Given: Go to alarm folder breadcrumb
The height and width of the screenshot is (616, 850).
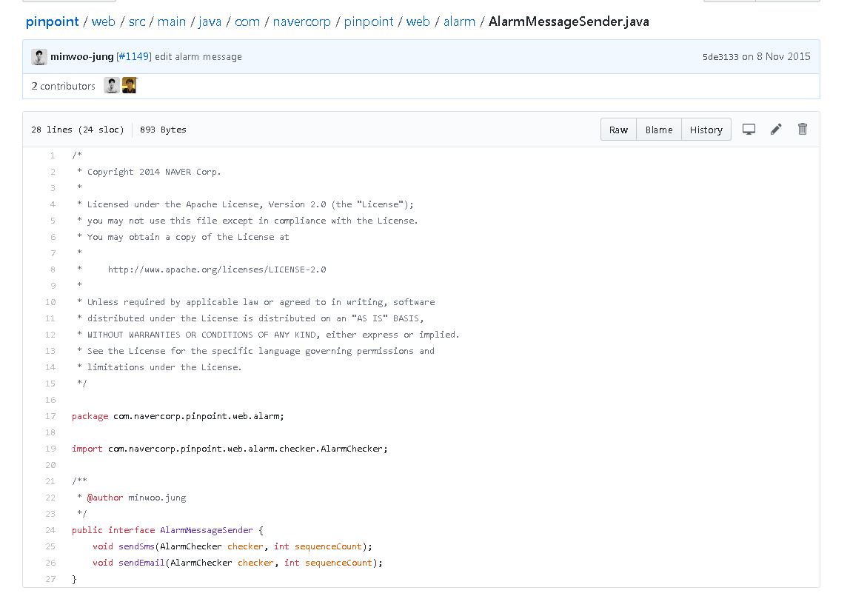Looking at the screenshot, I should [459, 21].
